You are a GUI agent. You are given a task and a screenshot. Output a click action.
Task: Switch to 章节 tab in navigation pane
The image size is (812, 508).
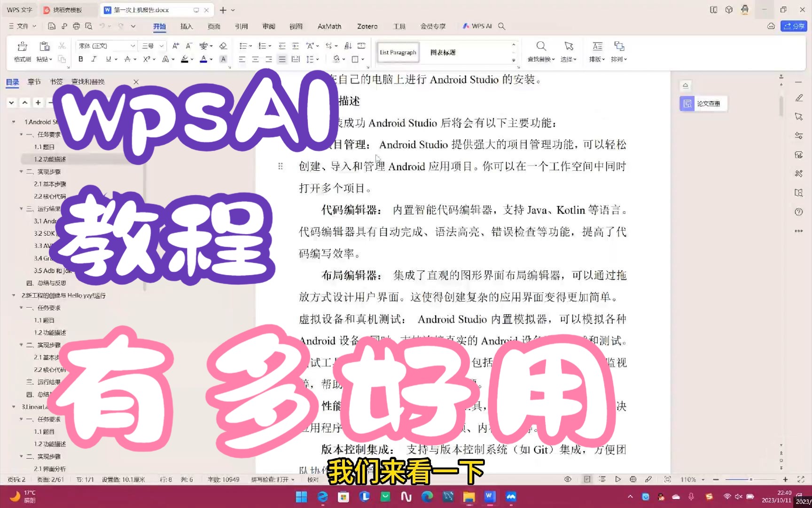tap(34, 82)
